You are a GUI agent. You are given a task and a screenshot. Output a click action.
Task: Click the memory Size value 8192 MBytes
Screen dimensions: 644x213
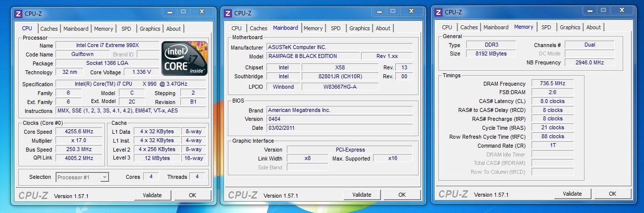point(490,54)
